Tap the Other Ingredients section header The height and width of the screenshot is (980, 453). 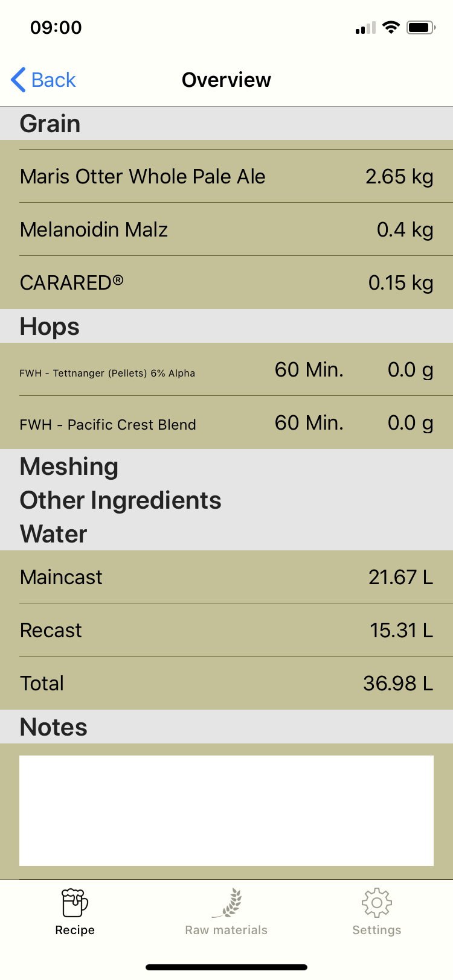coord(121,500)
